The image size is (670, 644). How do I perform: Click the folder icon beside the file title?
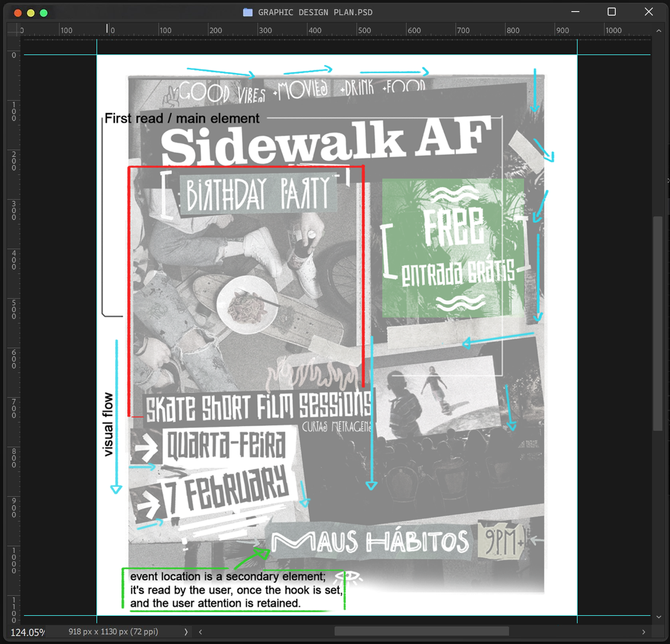click(248, 12)
